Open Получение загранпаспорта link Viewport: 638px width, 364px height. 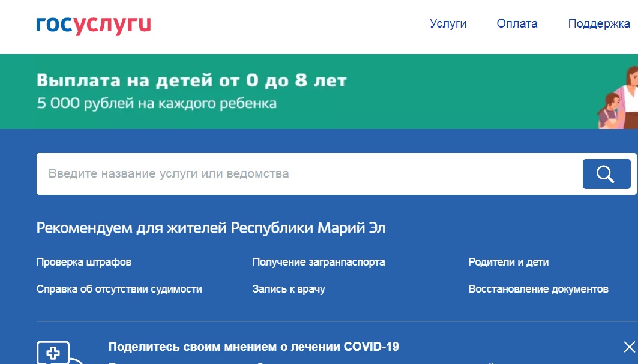click(x=319, y=261)
